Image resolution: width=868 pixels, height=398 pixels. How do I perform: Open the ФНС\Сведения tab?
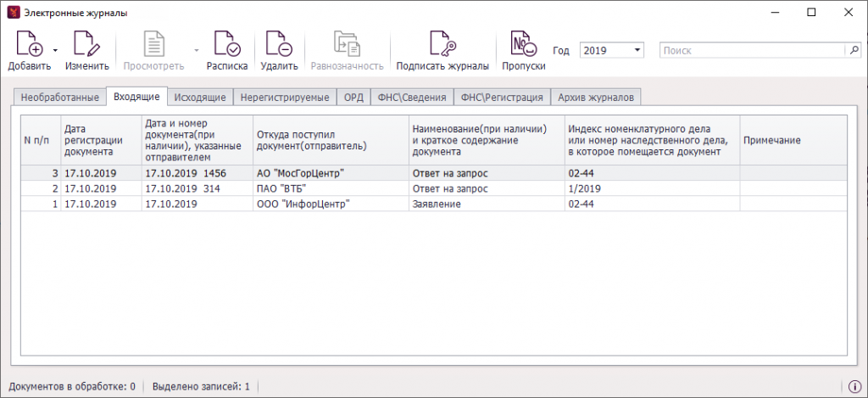[412, 98]
